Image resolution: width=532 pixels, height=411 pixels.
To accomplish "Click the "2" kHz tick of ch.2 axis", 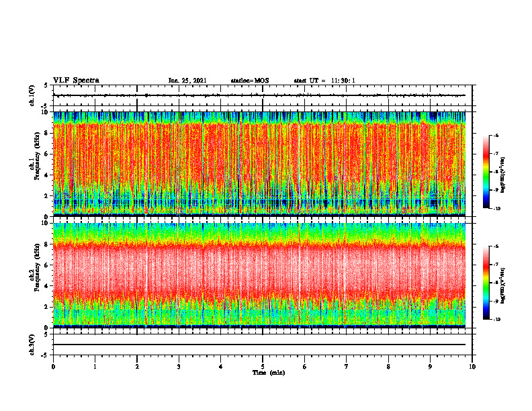I will click(x=47, y=307).
